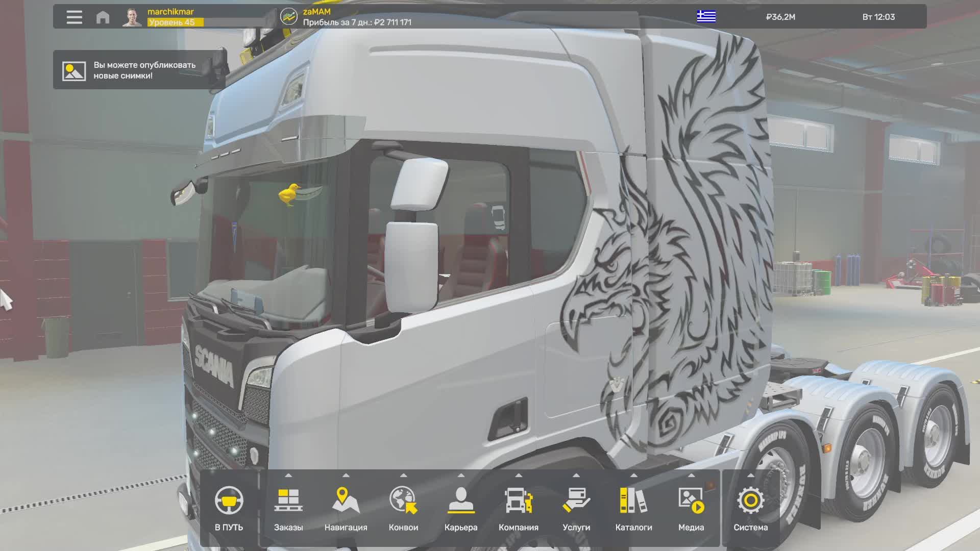The height and width of the screenshot is (551, 980).
Task: Expand the Карьера submenu arrow
Action: click(461, 475)
